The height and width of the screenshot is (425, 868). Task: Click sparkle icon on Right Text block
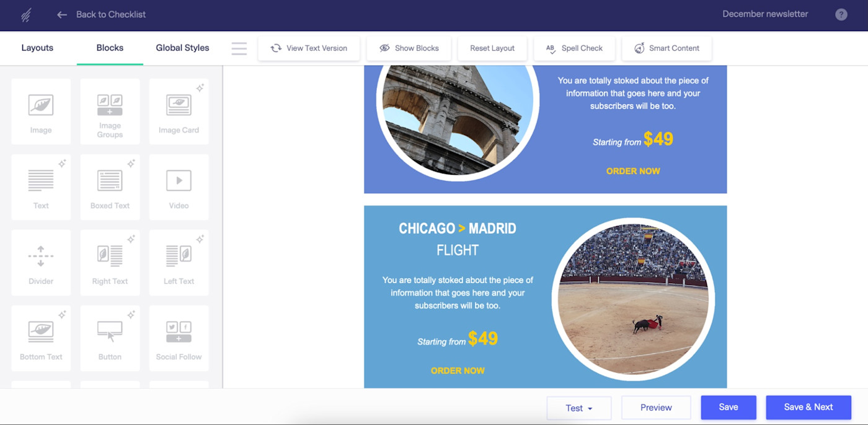point(131,239)
